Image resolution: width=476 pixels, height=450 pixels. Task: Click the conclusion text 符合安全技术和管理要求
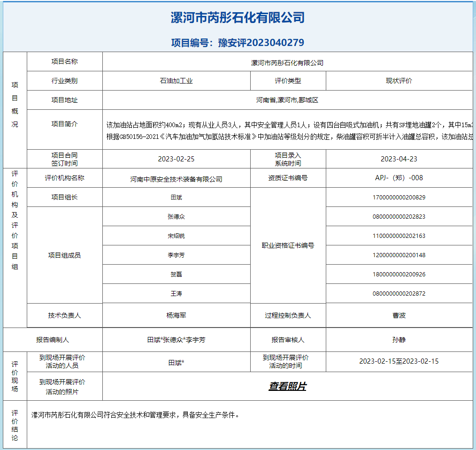coord(139,415)
